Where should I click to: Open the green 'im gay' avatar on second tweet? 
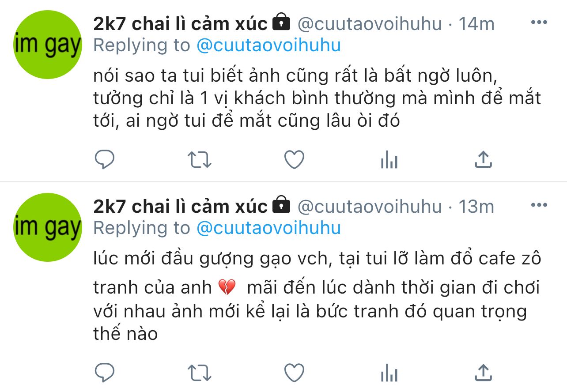pos(48,227)
